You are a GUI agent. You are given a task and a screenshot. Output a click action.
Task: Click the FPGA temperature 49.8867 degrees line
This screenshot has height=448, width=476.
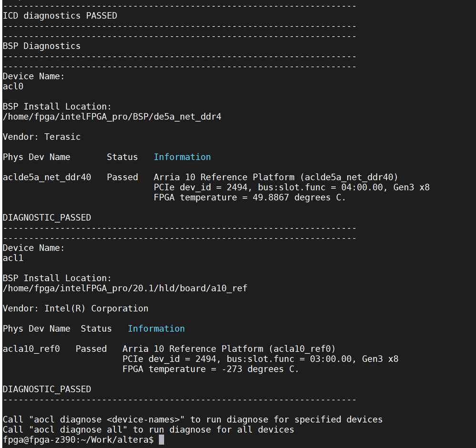250,197
